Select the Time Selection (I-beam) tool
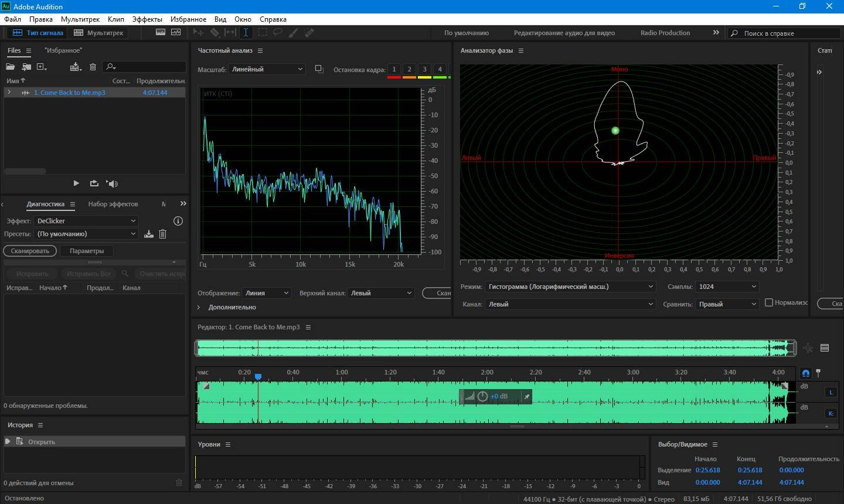 tap(246, 33)
